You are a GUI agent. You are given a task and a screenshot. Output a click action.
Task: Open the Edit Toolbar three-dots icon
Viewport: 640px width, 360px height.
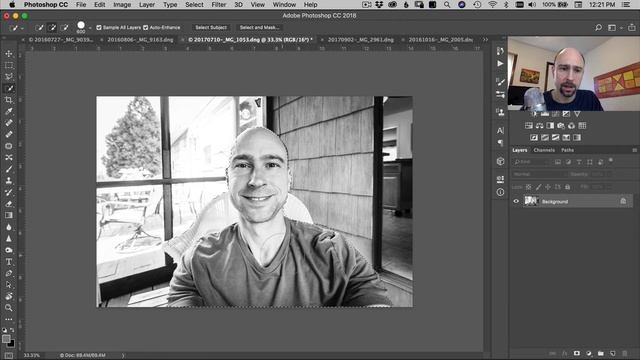tap(9, 319)
